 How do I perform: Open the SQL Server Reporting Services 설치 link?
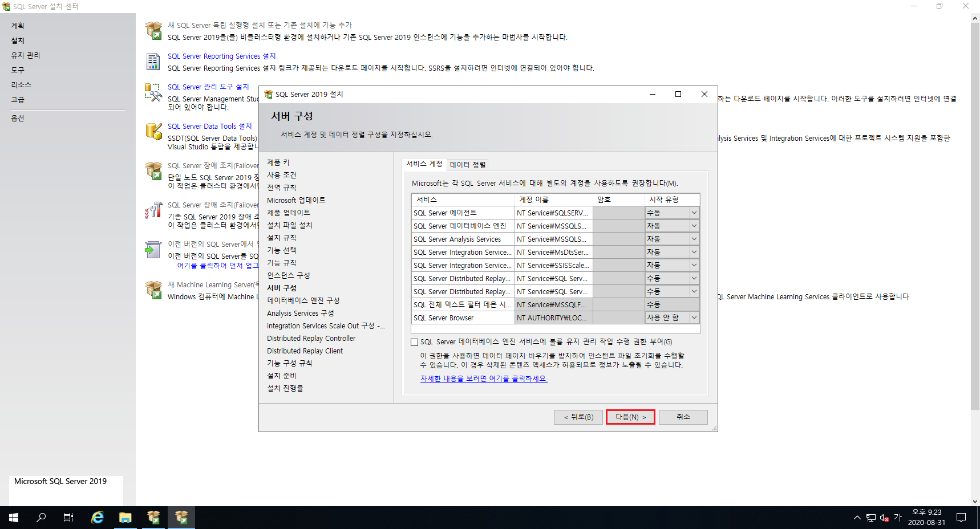point(221,56)
